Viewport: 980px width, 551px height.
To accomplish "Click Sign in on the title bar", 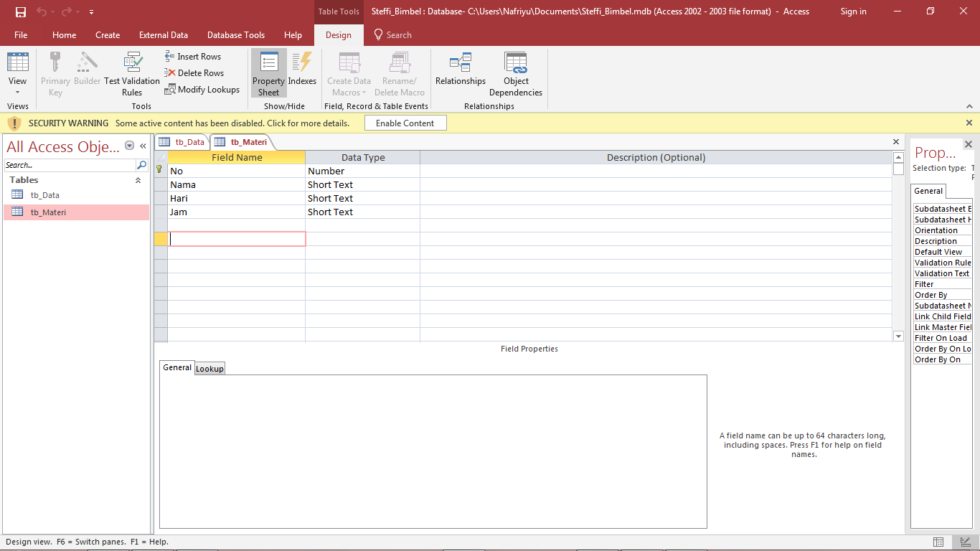I will 853,11.
